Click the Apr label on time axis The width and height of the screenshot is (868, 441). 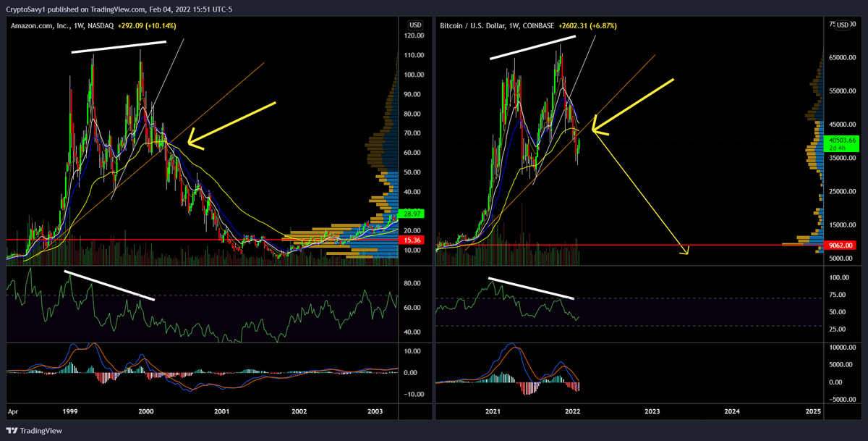[13, 411]
